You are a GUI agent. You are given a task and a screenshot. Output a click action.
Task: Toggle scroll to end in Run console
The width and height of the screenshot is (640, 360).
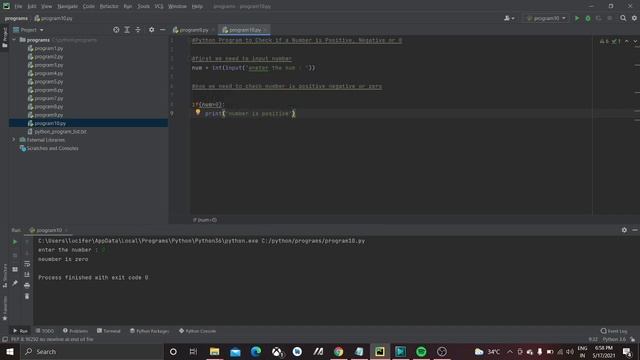pos(27,274)
